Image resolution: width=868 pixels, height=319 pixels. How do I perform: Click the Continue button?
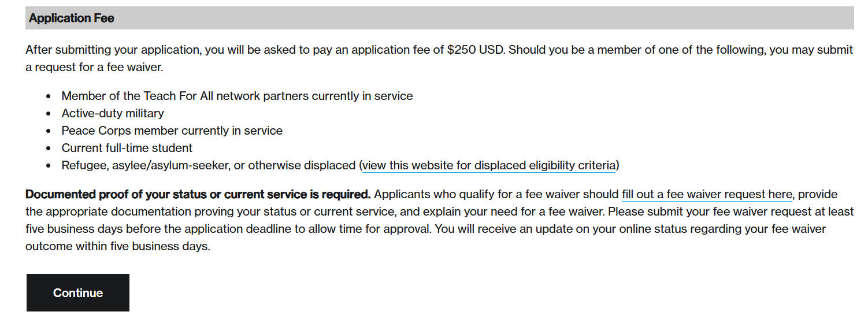77,292
